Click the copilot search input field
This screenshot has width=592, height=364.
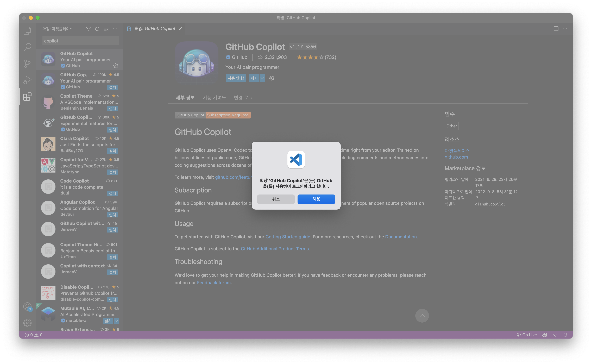click(x=80, y=41)
